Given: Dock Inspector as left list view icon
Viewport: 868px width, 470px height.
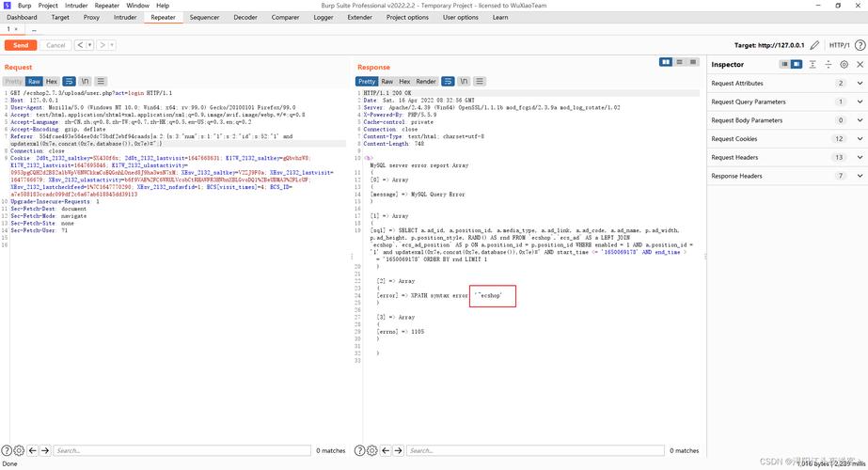Looking at the screenshot, I should point(784,64).
